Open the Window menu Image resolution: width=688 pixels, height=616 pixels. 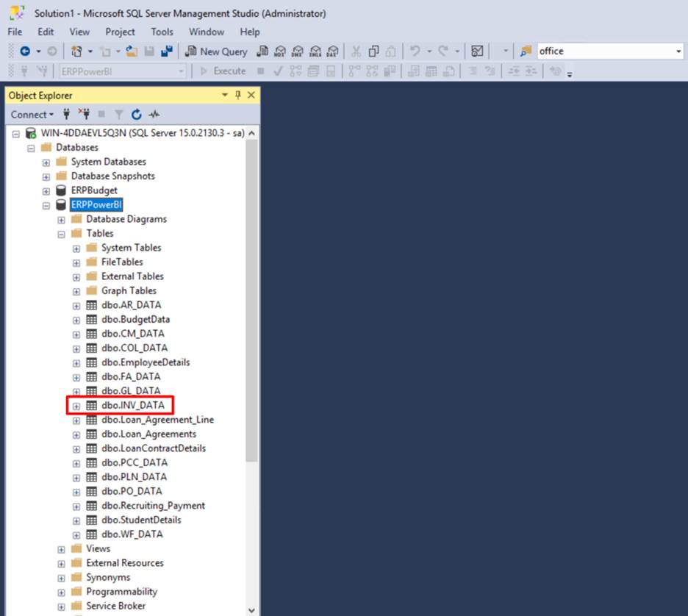(207, 32)
